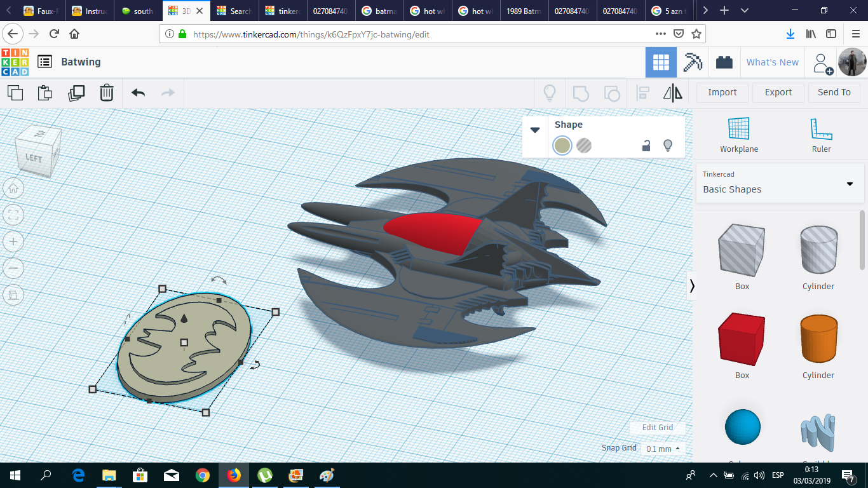List all tabs with the dropdown arrow
868x488 pixels.
tap(745, 11)
